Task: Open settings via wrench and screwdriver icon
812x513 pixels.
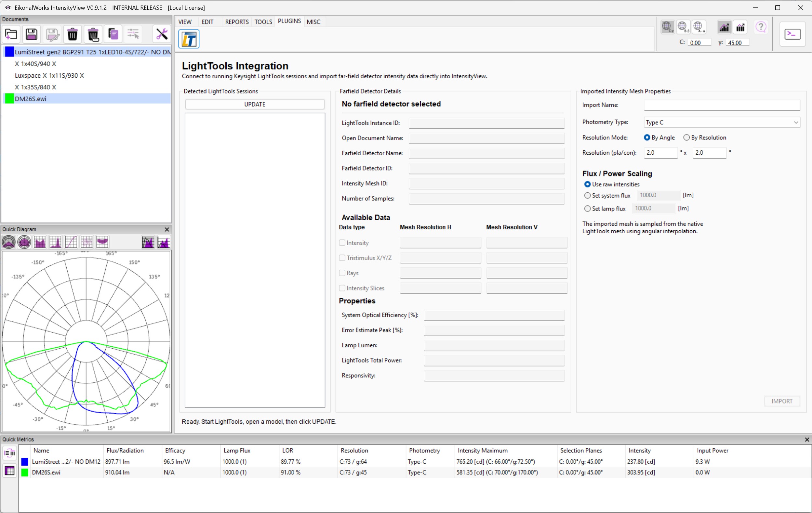Action: pos(162,34)
